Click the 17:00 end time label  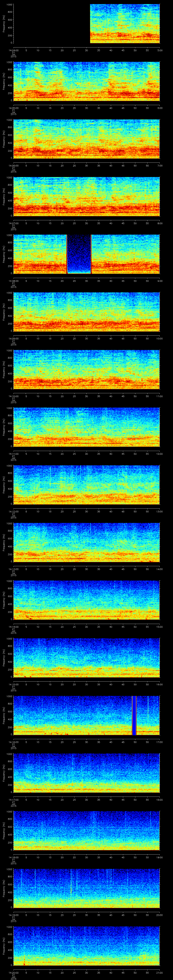(160, 742)
